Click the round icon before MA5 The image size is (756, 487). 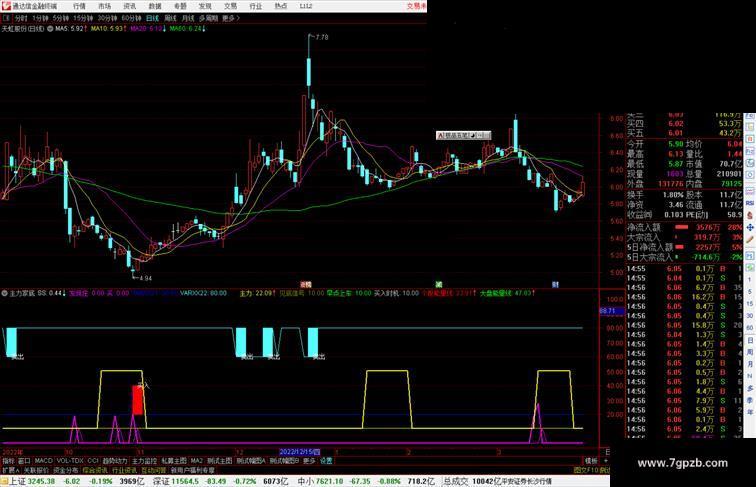pos(50,29)
